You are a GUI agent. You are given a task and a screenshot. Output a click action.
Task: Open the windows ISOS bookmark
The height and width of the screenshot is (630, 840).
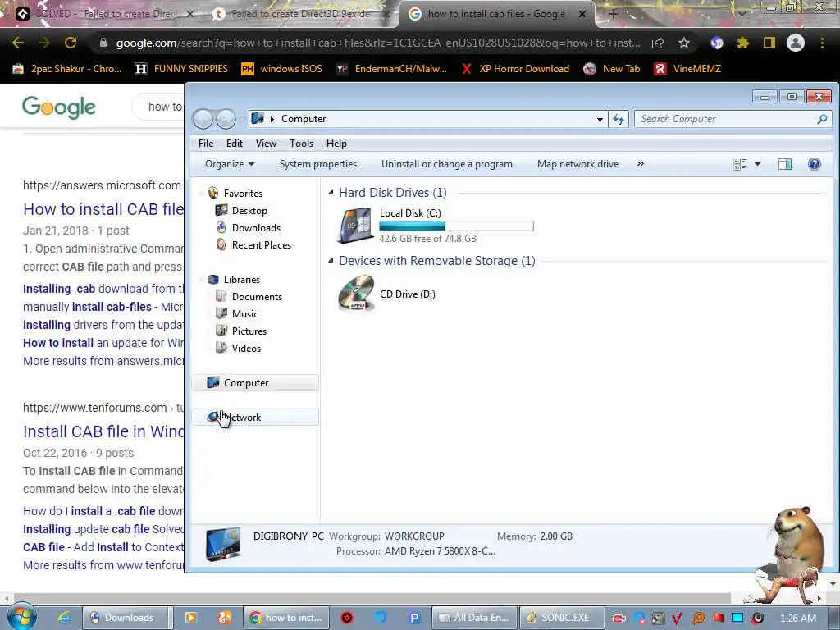(282, 69)
